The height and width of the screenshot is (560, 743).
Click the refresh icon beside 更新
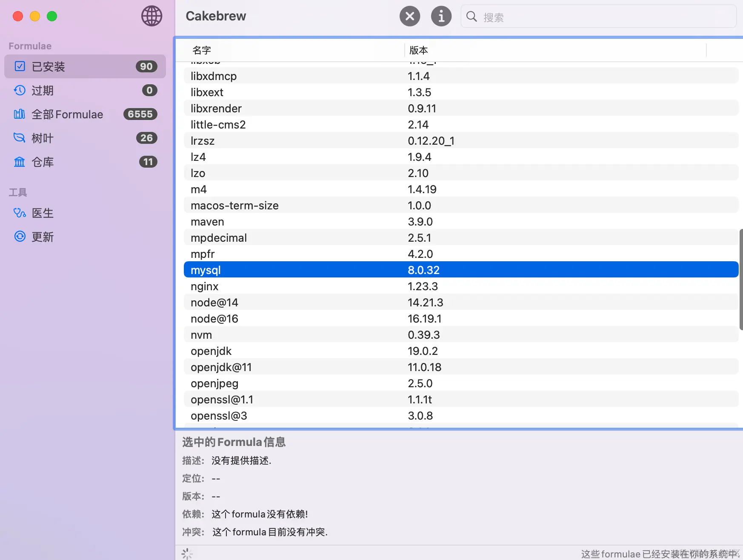click(20, 237)
